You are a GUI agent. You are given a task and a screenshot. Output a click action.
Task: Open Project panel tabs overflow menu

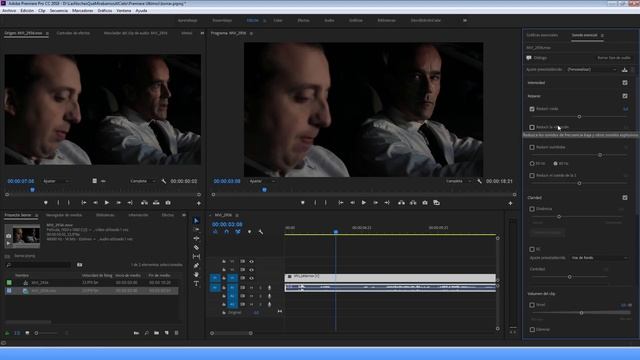[x=184, y=215]
